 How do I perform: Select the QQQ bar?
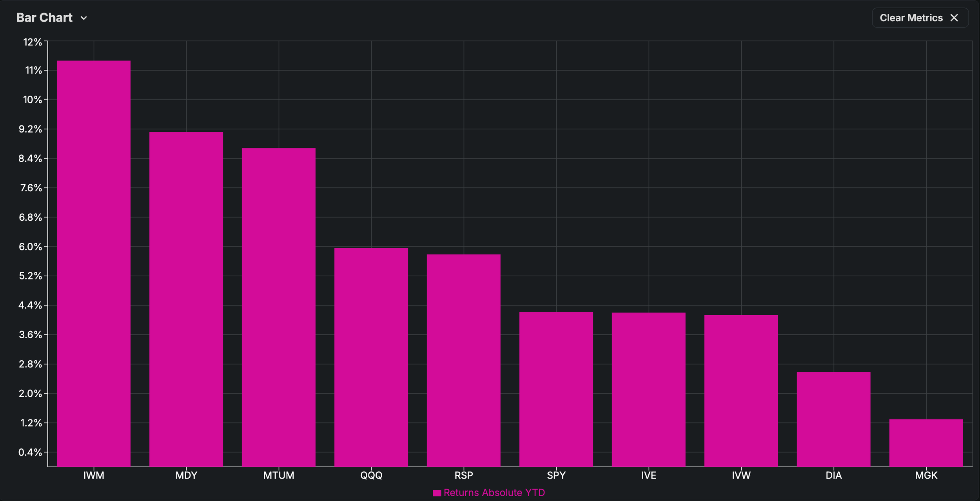click(371, 357)
